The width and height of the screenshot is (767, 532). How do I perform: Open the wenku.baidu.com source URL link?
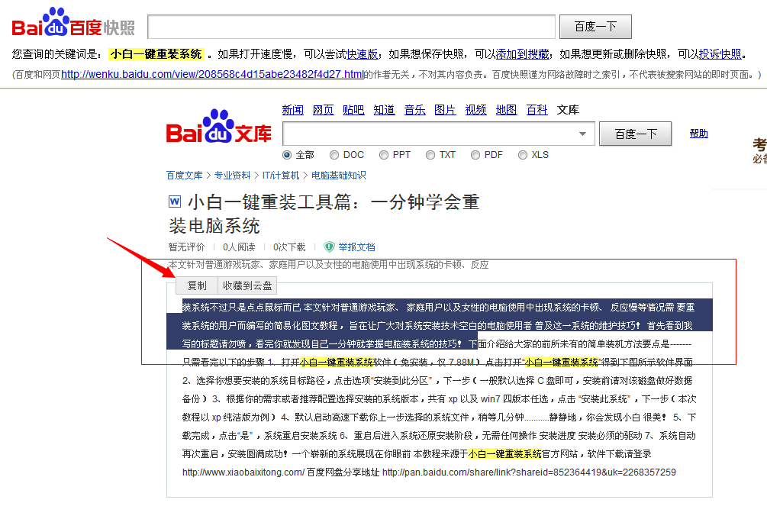coord(212,74)
